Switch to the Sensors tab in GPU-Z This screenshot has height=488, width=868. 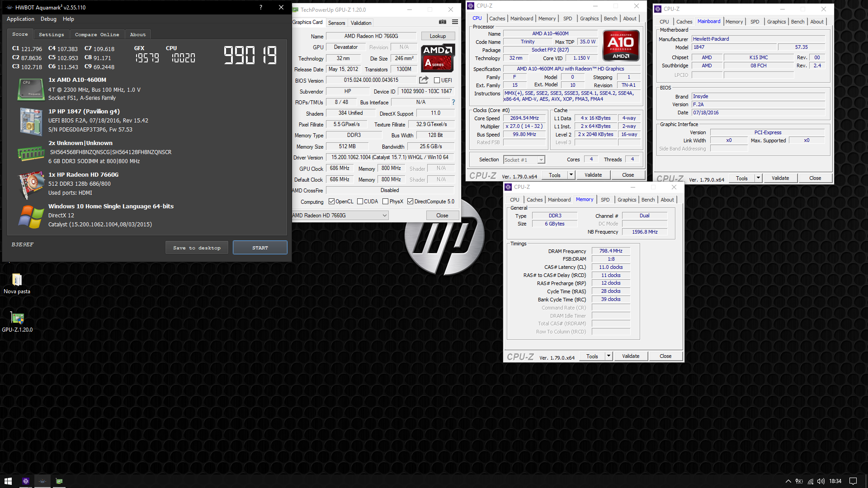pyautogui.click(x=336, y=23)
